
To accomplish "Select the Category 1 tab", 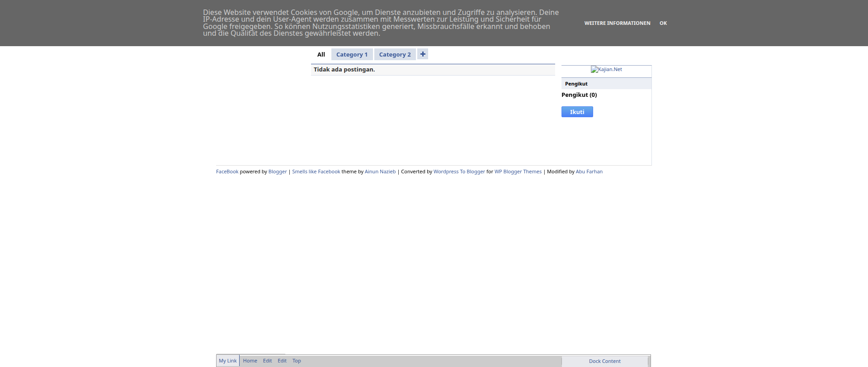I will point(352,55).
